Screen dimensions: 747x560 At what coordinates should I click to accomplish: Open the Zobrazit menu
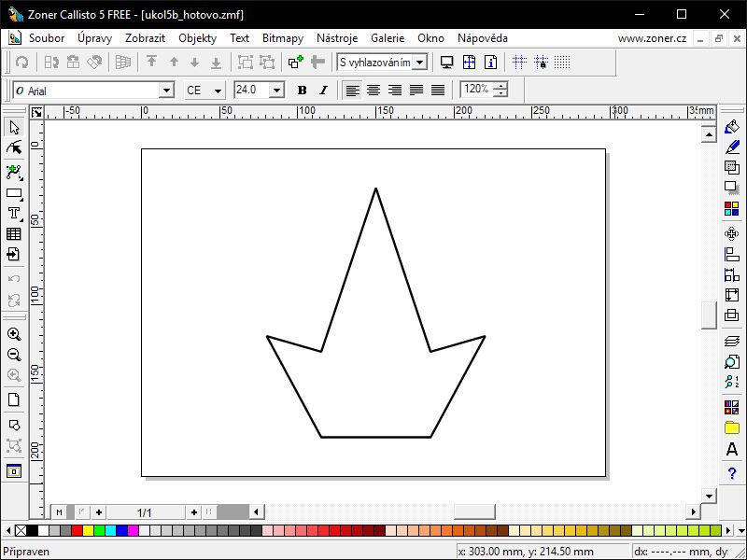(146, 38)
